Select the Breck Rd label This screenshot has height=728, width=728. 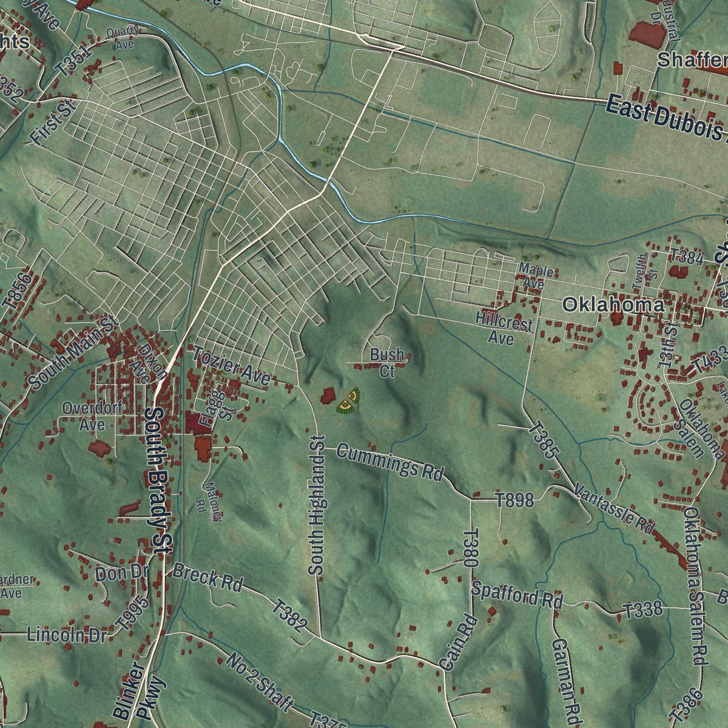[207, 576]
